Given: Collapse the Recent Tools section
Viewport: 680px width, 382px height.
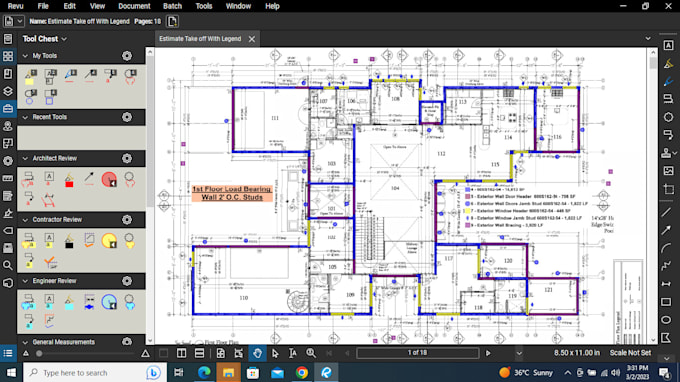Looking at the screenshot, I should click(x=25, y=117).
